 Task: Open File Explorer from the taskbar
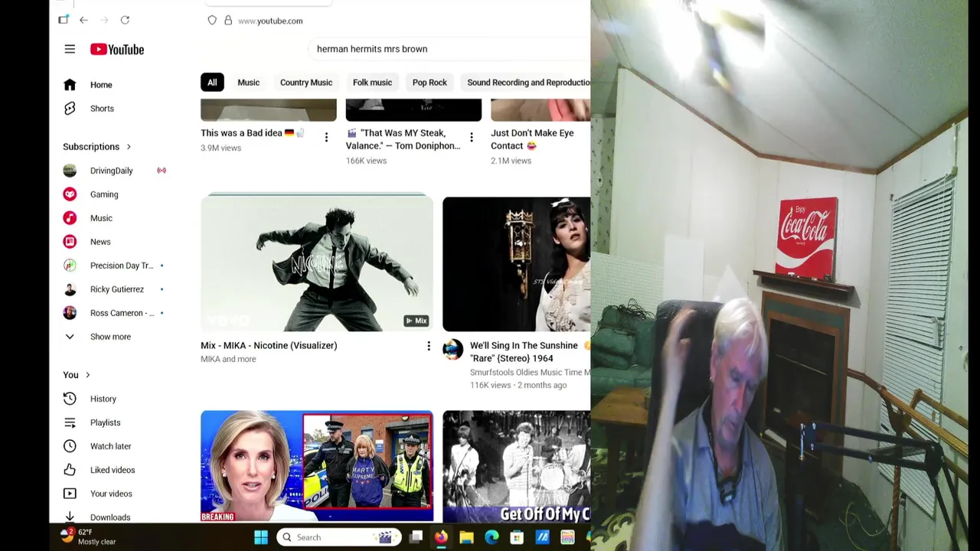click(x=466, y=537)
